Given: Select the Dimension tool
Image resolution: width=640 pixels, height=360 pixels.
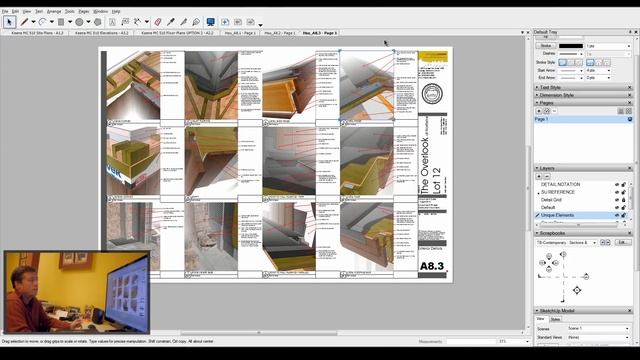Looking at the screenshot, I should tap(138, 22).
